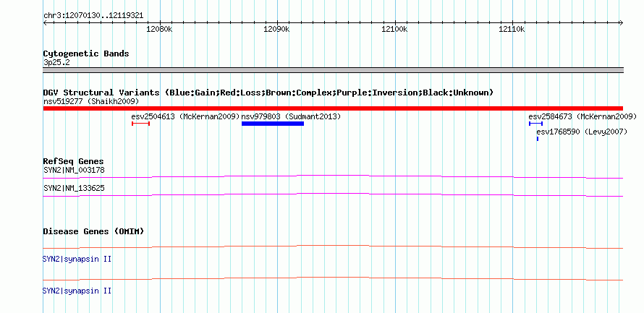Screen dimensions: 644x313
Task: Click the Disease Genes (OMIM) track heading
Action: point(93,231)
